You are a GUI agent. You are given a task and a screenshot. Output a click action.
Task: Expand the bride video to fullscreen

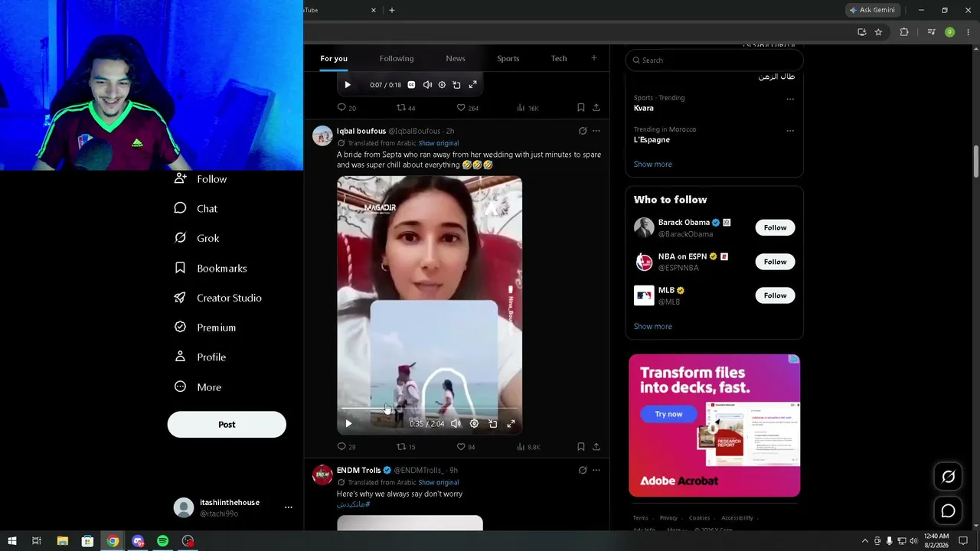tap(511, 423)
